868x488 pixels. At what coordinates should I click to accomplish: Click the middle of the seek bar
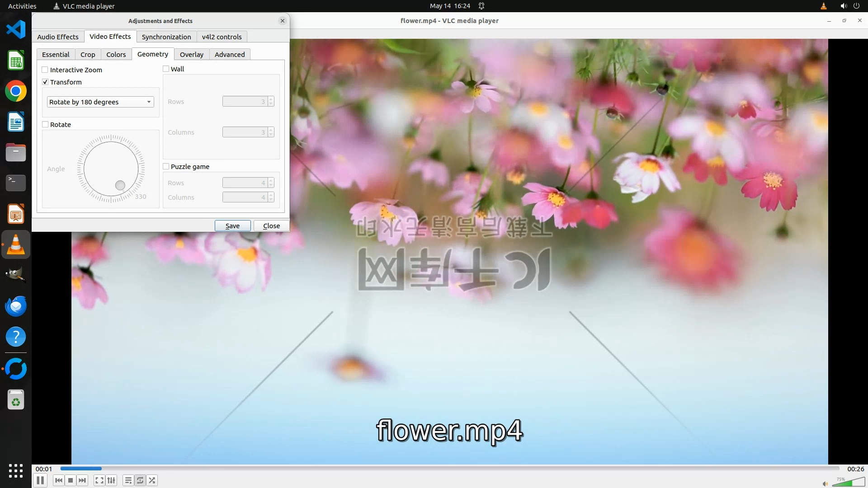click(x=450, y=469)
